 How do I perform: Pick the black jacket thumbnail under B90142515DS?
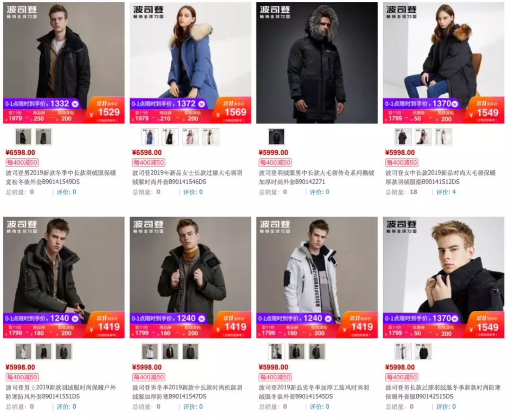click(423, 351)
